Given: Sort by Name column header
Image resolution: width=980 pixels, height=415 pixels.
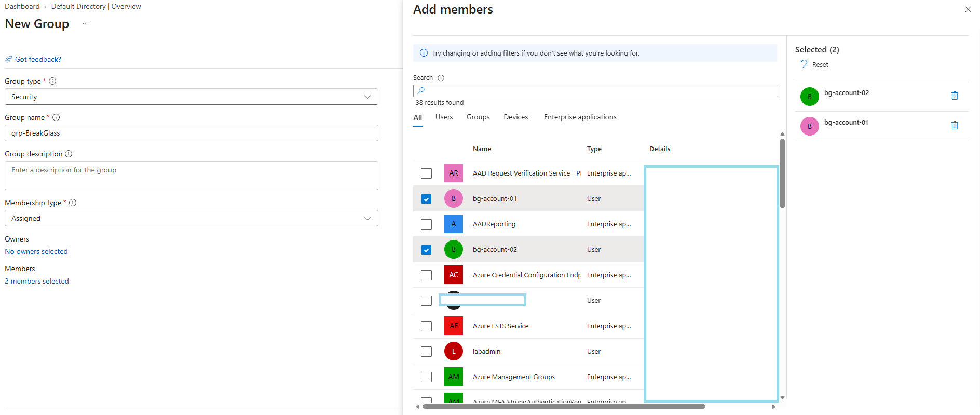Looking at the screenshot, I should click(x=482, y=149).
